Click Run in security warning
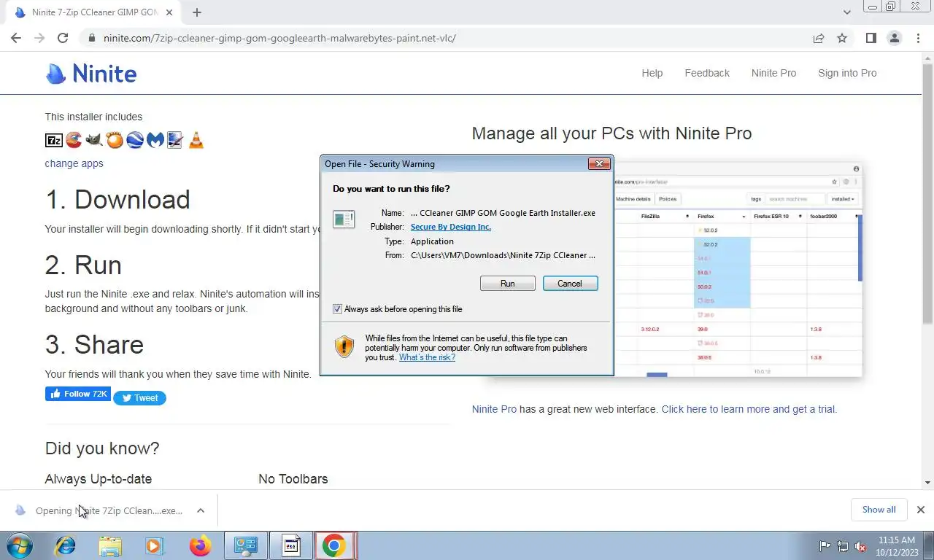This screenshot has height=560, width=934. pos(508,284)
